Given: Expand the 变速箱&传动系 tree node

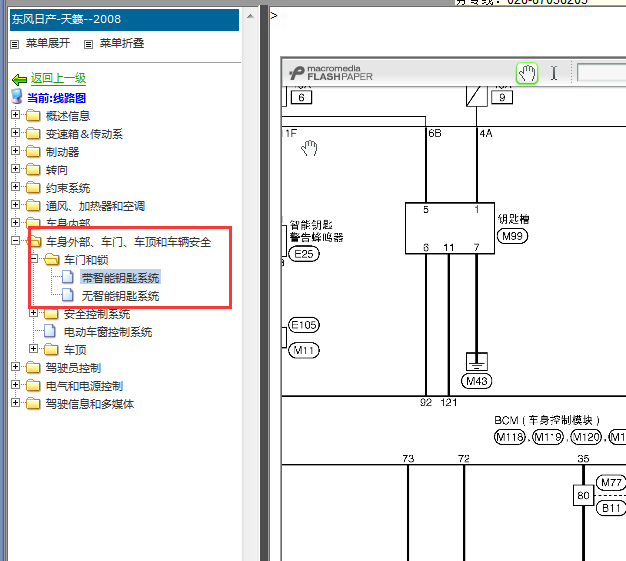Looking at the screenshot, I should 15,133.
